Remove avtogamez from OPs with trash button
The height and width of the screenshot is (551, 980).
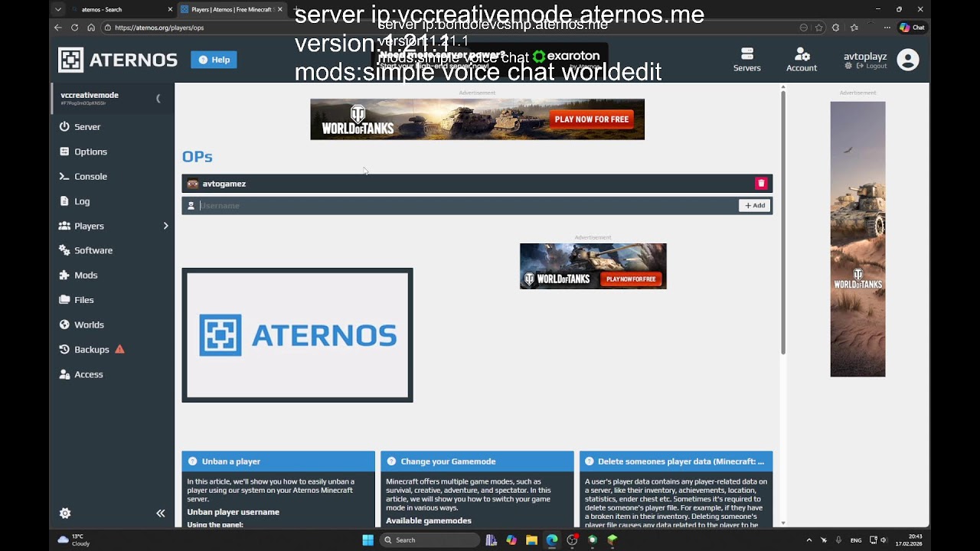[x=761, y=184]
